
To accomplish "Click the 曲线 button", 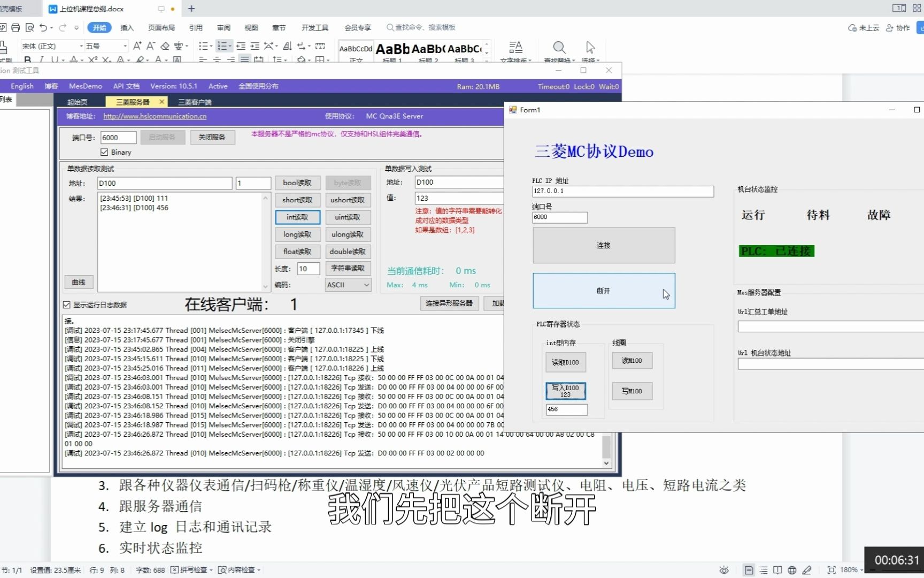I will [79, 282].
